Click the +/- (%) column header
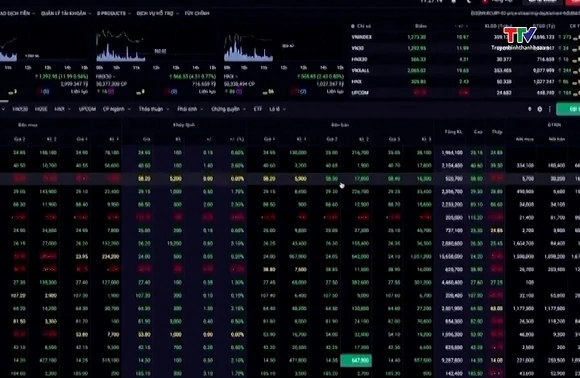The width and height of the screenshot is (580, 378). [x=237, y=139]
